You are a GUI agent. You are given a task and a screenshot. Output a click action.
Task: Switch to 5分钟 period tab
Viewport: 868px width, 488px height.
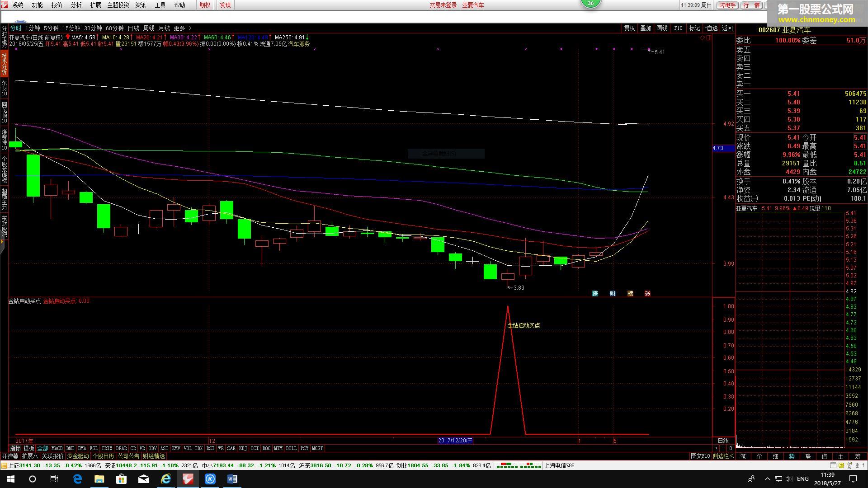pos(51,28)
